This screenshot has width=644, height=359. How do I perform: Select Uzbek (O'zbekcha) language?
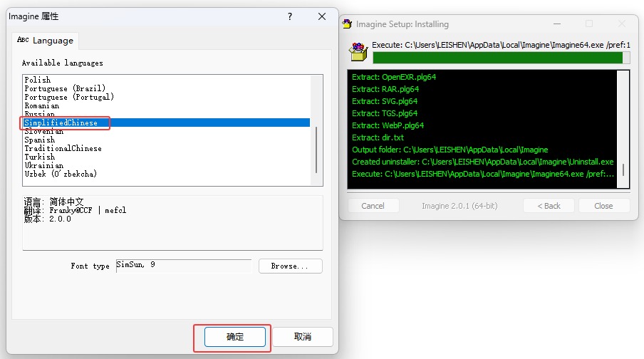click(x=61, y=174)
